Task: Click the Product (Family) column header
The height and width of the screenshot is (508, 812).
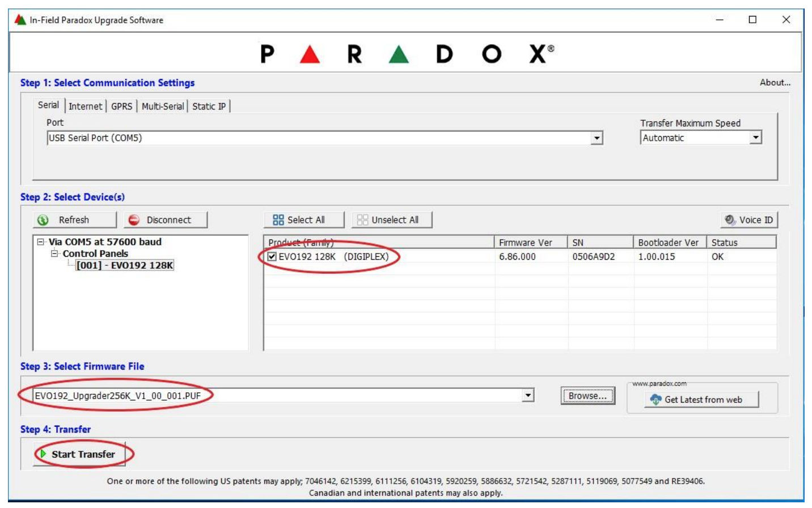Action: (x=379, y=243)
